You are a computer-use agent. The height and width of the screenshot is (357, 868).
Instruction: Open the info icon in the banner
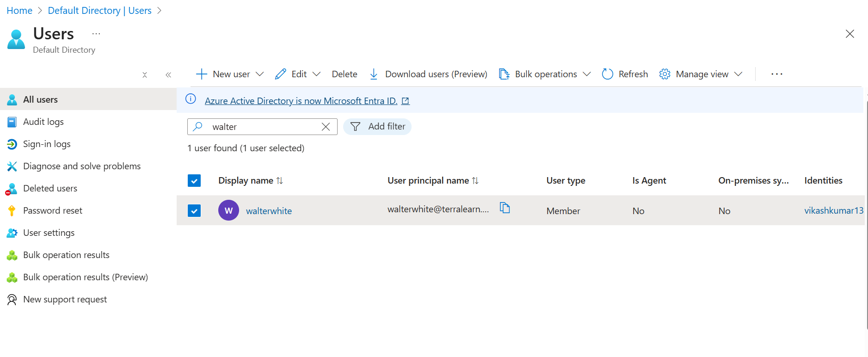191,99
